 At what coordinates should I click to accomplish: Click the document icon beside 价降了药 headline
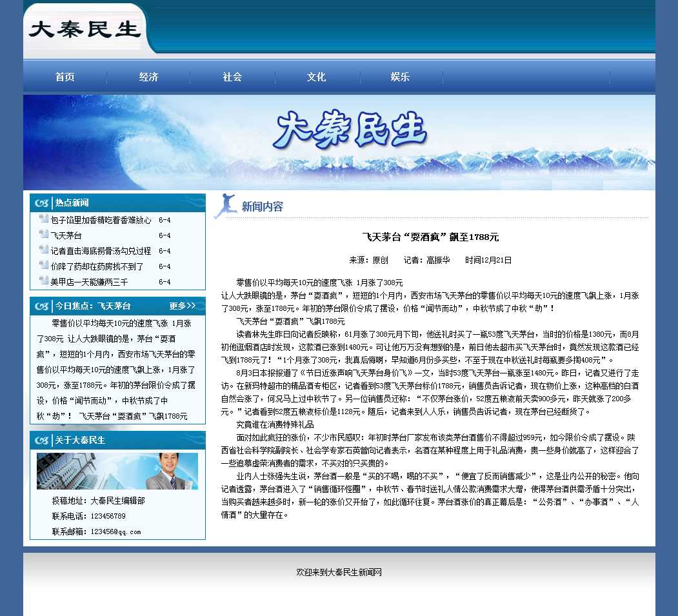pyautogui.click(x=44, y=265)
